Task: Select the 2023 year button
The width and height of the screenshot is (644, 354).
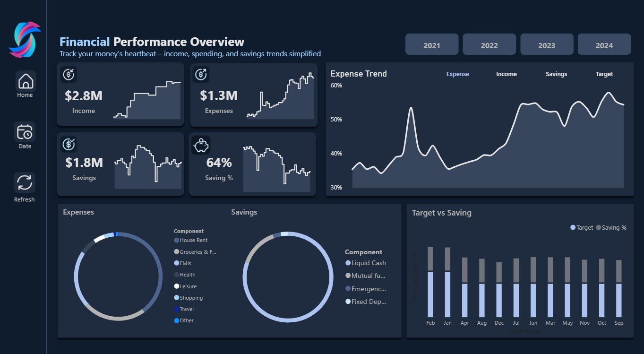Action: coord(547,44)
